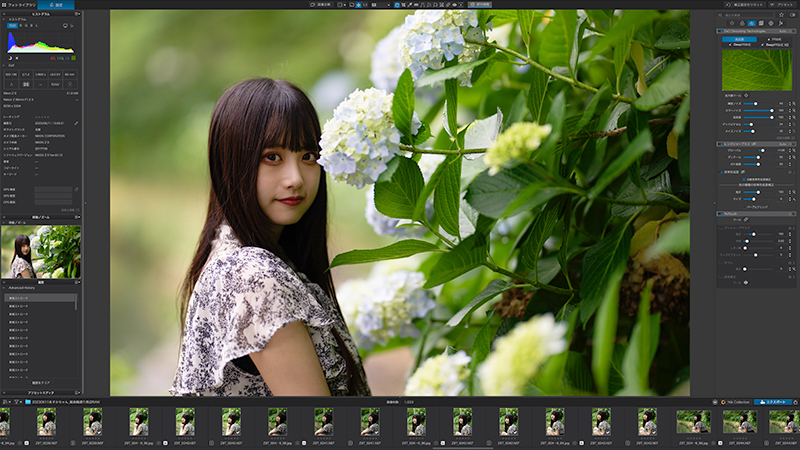The height and width of the screenshot is (450, 800).
Task: Toggle the chromatic aberration correction switch
Action: [721, 172]
